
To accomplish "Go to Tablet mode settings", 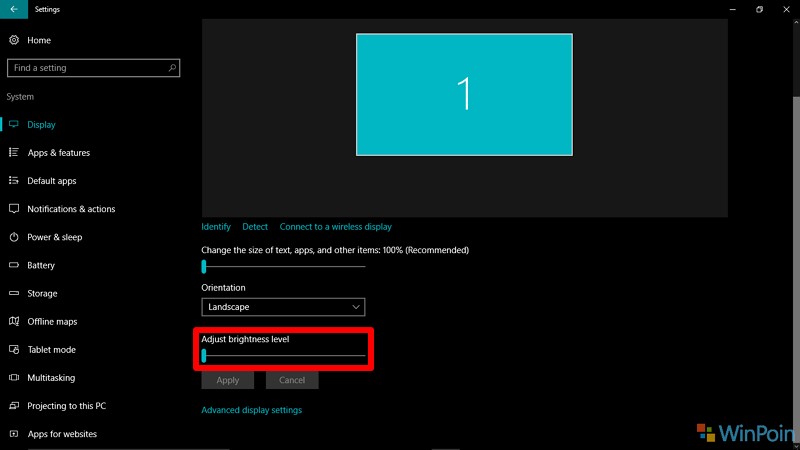I will tap(52, 349).
